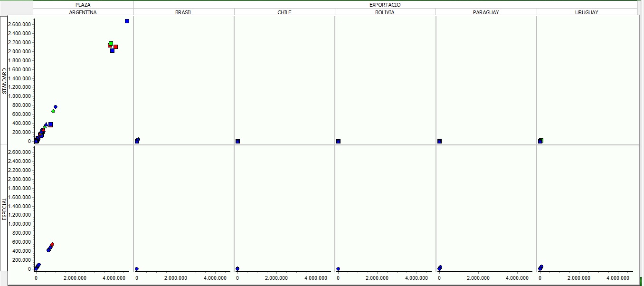Click the URUGUAY column header

point(587,12)
